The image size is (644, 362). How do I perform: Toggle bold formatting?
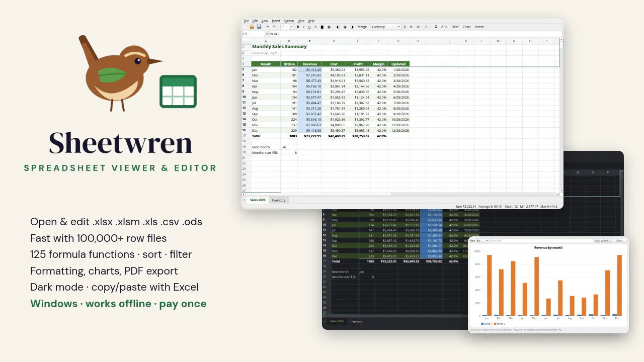pos(298,27)
